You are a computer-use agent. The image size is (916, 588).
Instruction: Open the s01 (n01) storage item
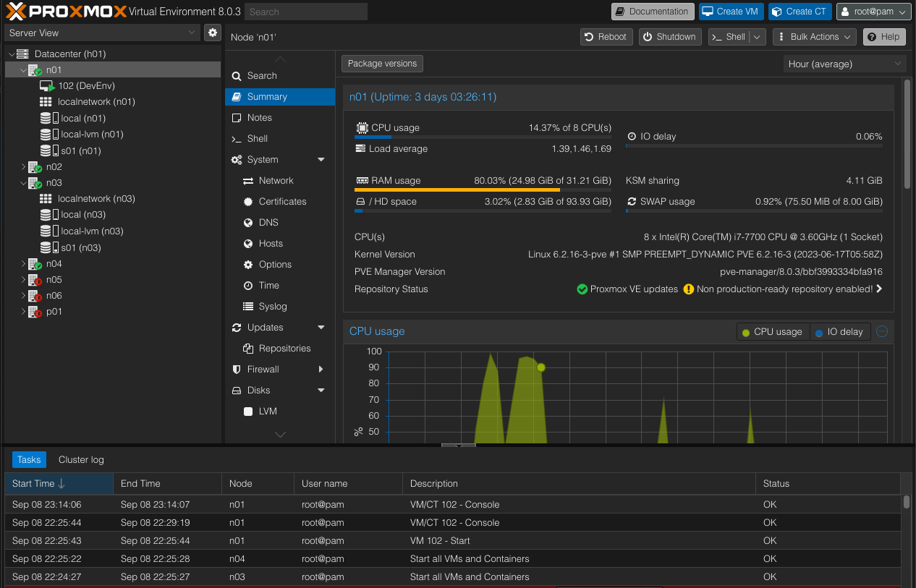[x=80, y=150]
